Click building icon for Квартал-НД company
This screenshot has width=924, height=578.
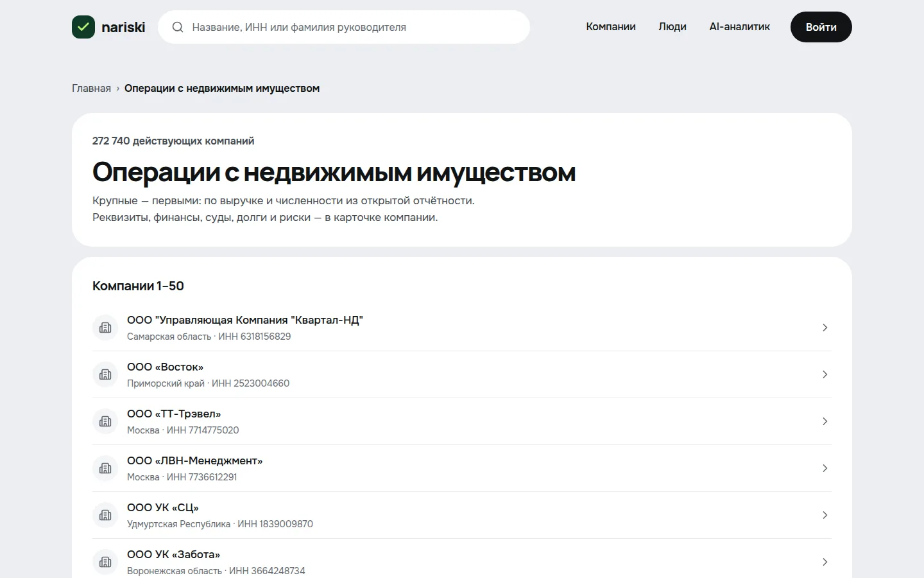tap(105, 328)
